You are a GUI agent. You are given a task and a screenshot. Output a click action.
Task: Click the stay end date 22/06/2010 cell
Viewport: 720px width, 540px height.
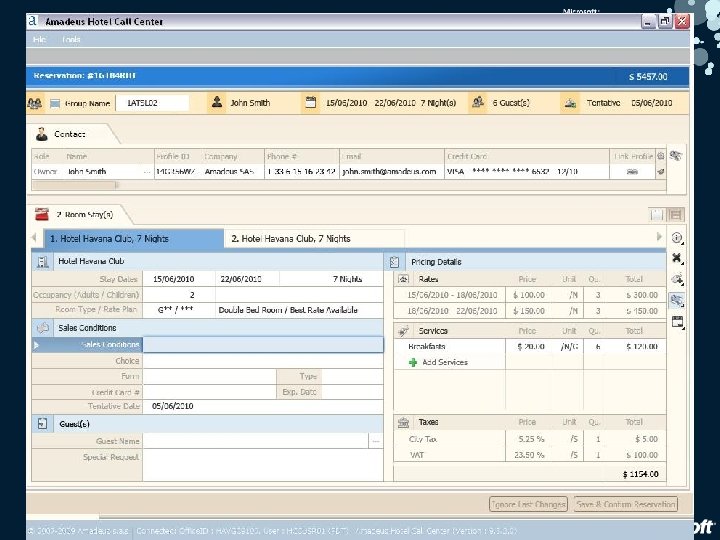click(247, 279)
